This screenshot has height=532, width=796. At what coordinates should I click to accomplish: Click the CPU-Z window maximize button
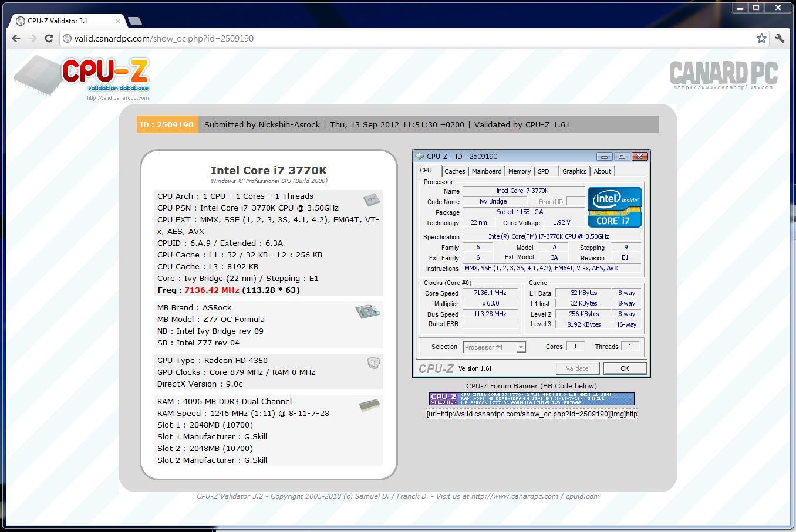pos(622,157)
